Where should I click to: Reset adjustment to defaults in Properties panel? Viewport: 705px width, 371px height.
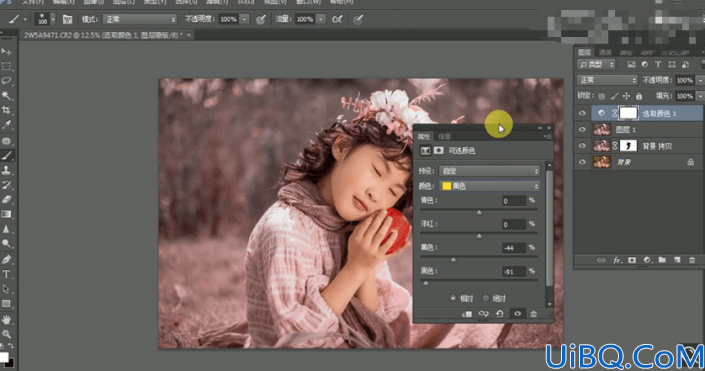tap(500, 314)
